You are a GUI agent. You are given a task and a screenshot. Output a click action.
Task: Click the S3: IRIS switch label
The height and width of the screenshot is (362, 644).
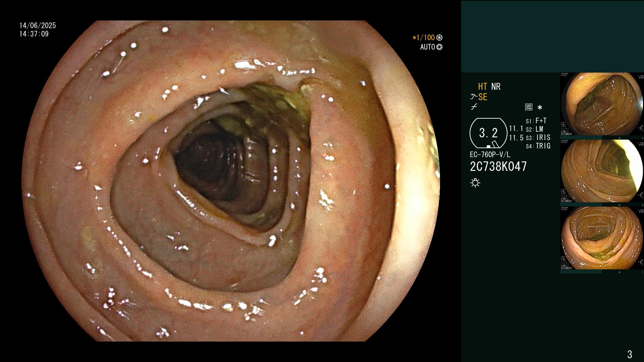(538, 138)
